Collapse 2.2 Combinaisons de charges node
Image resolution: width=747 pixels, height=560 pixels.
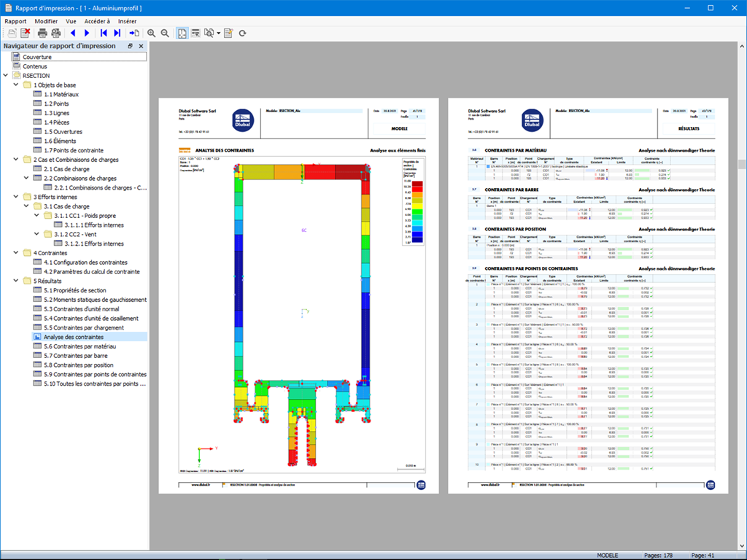click(26, 178)
